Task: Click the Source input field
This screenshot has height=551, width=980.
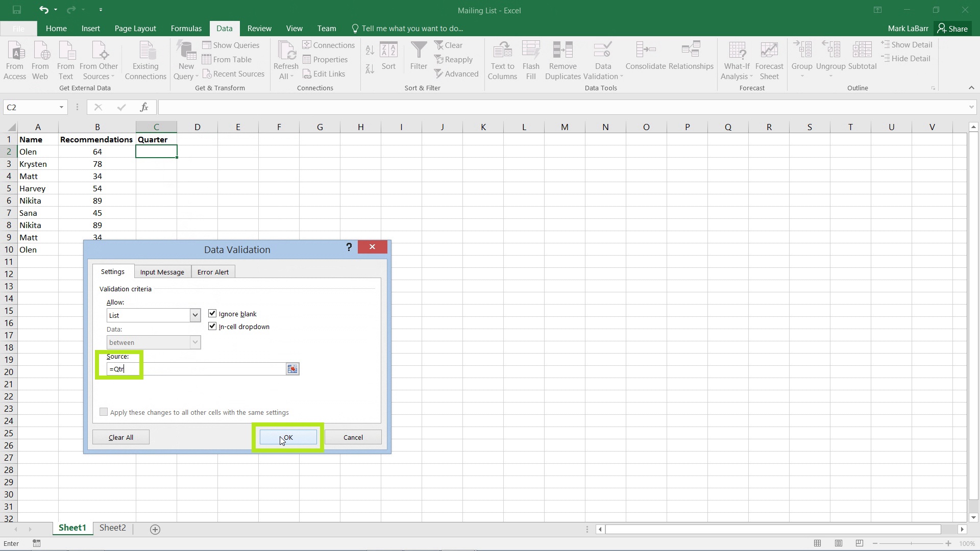Action: 196,369
